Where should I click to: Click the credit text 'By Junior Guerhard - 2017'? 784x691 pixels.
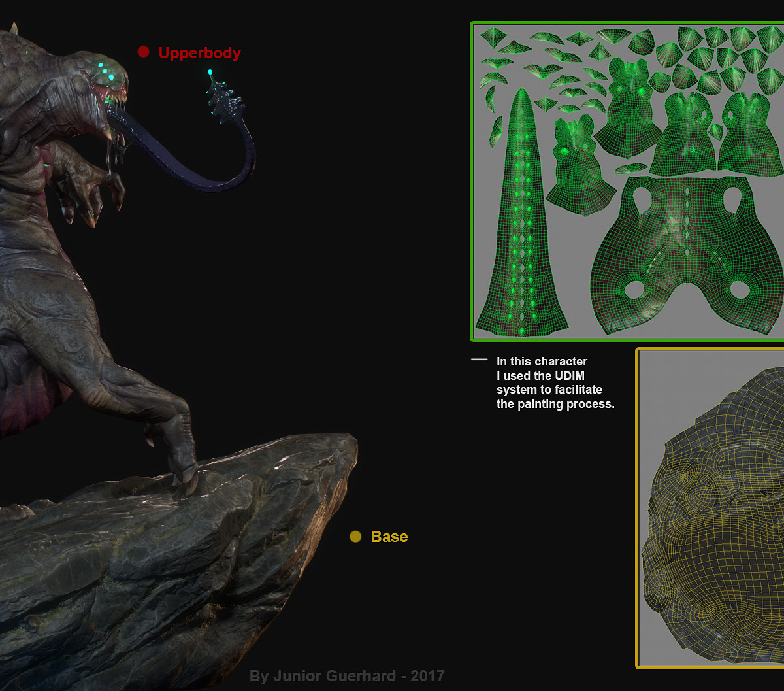pos(347,676)
